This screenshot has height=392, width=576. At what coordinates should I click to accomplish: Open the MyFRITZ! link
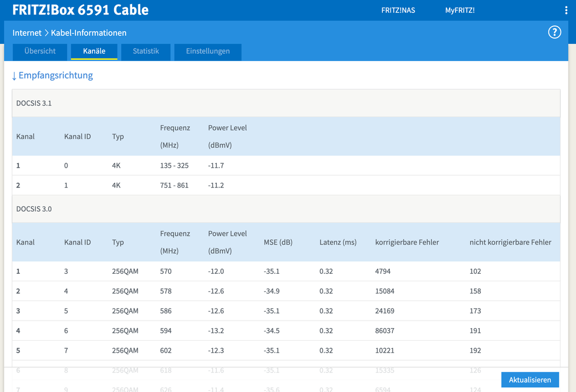point(460,10)
